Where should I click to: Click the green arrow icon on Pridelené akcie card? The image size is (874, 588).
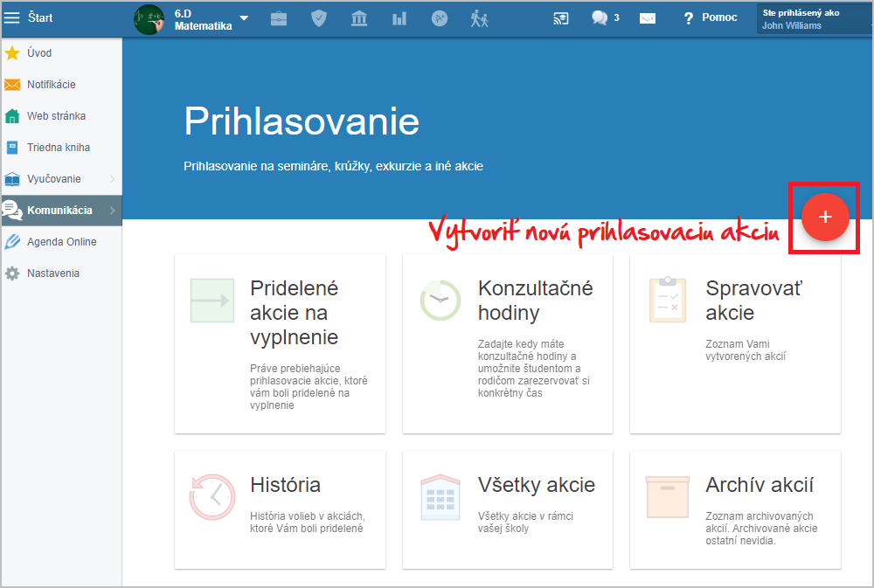(212, 301)
